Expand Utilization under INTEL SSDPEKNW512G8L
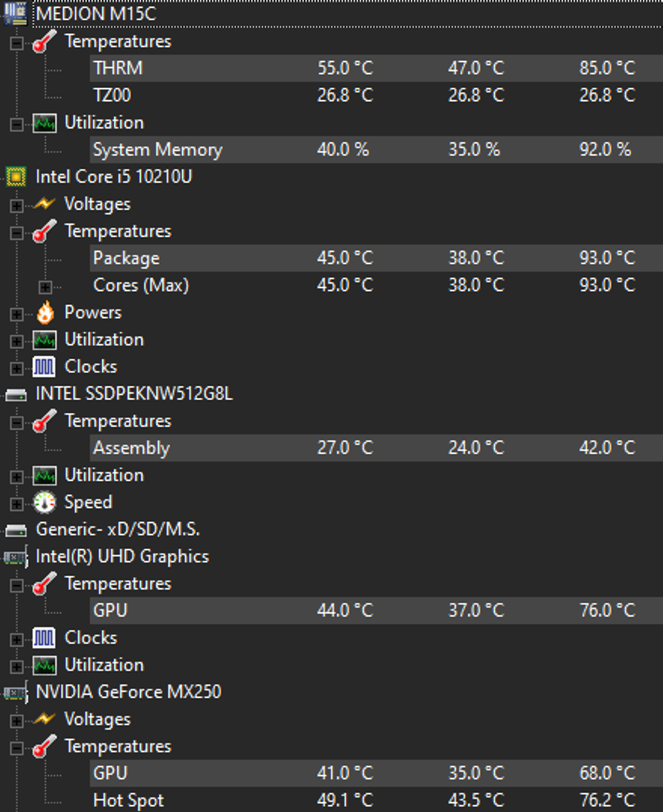This screenshot has height=812, width=663. click(x=16, y=477)
